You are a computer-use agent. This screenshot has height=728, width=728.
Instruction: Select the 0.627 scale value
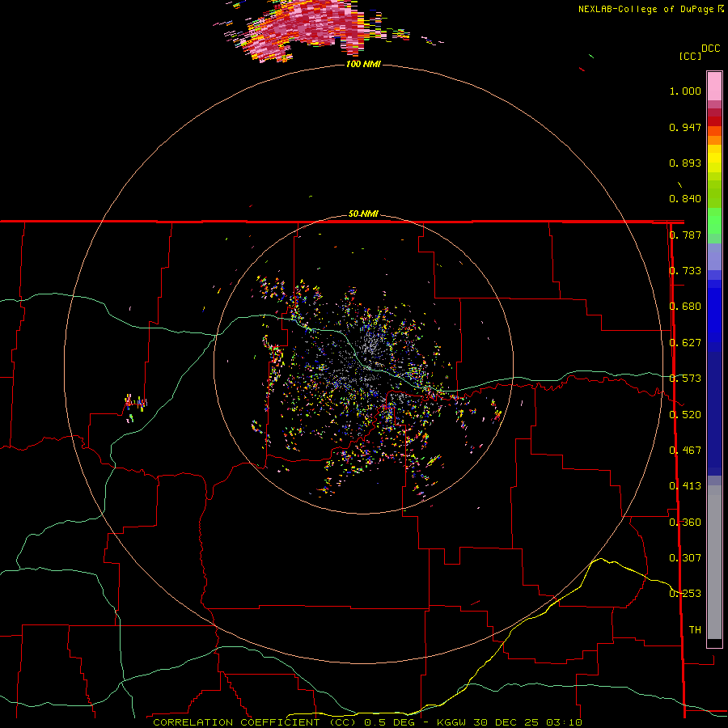685,343
